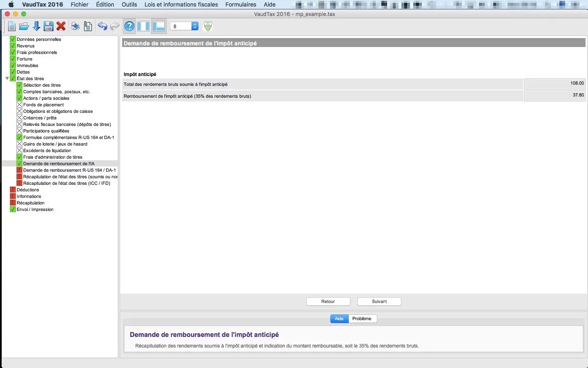Click the Retour button
The width and height of the screenshot is (588, 368).
(x=328, y=301)
